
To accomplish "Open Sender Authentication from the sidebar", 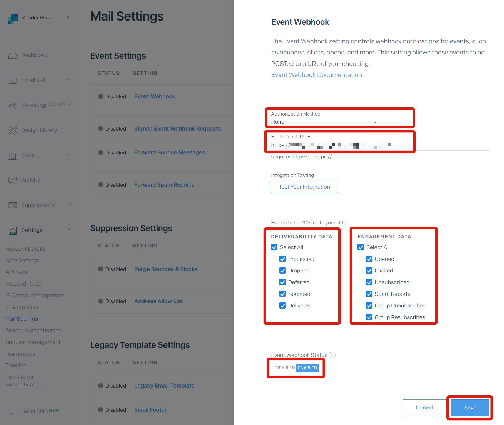I will click(x=33, y=330).
